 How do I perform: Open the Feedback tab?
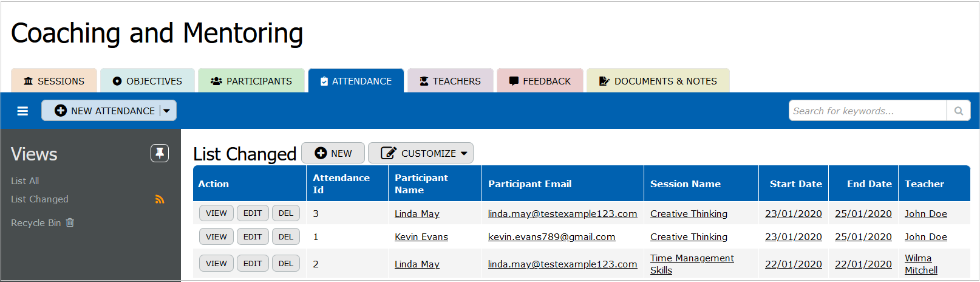(540, 81)
